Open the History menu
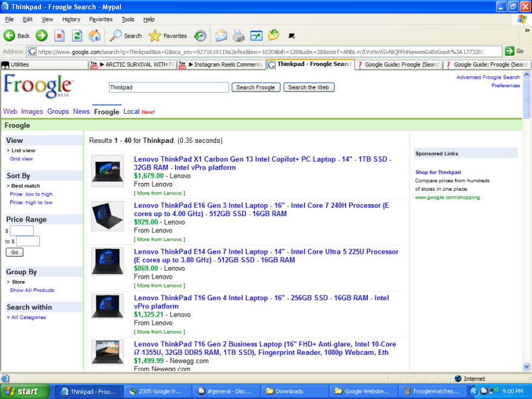The height and width of the screenshot is (399, 532). [71, 19]
